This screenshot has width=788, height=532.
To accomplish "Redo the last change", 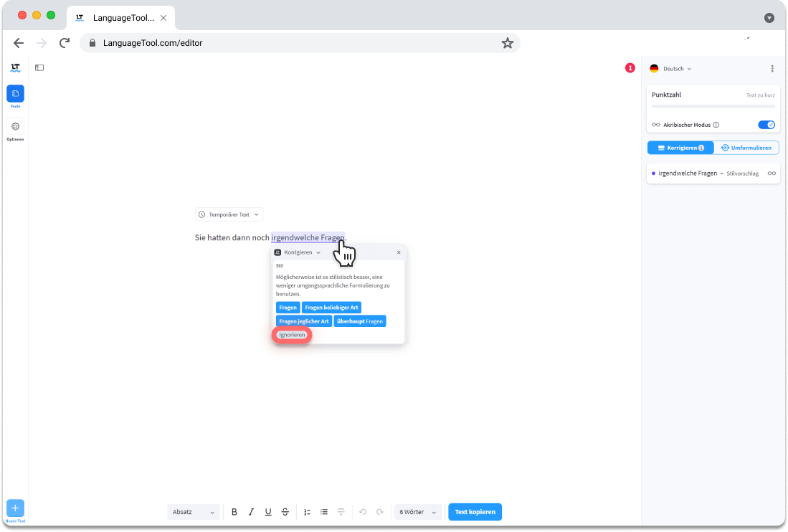I will pyautogui.click(x=380, y=512).
